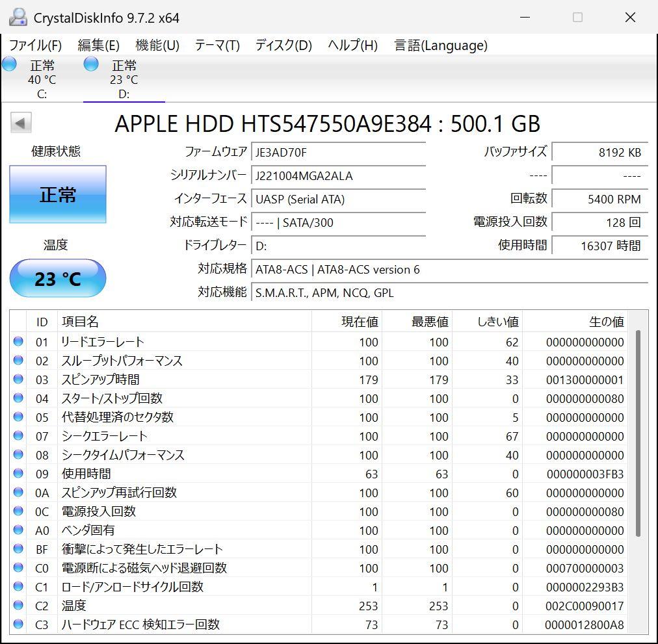
Task: Select raw value 0000002293B3
Action: [585, 587]
